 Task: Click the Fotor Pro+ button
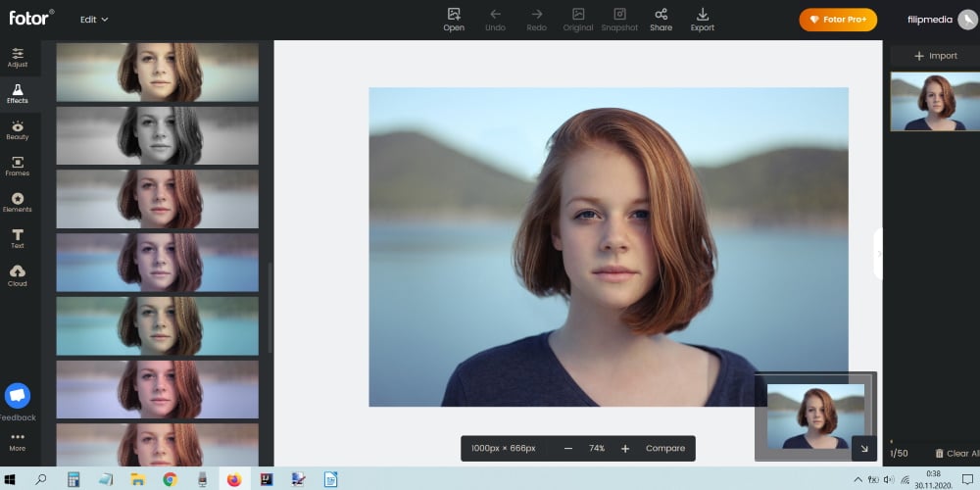point(837,20)
